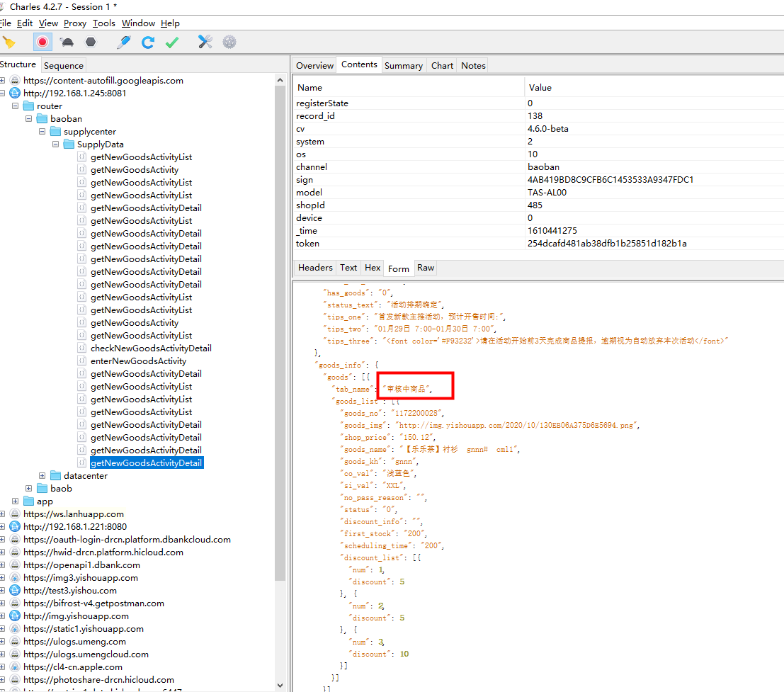This screenshot has width=784, height=692.
Task: Collapse the router folder node
Action: (x=15, y=106)
